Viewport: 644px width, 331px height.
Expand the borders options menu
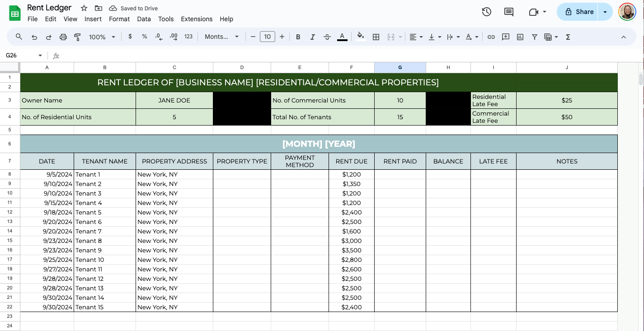click(376, 37)
